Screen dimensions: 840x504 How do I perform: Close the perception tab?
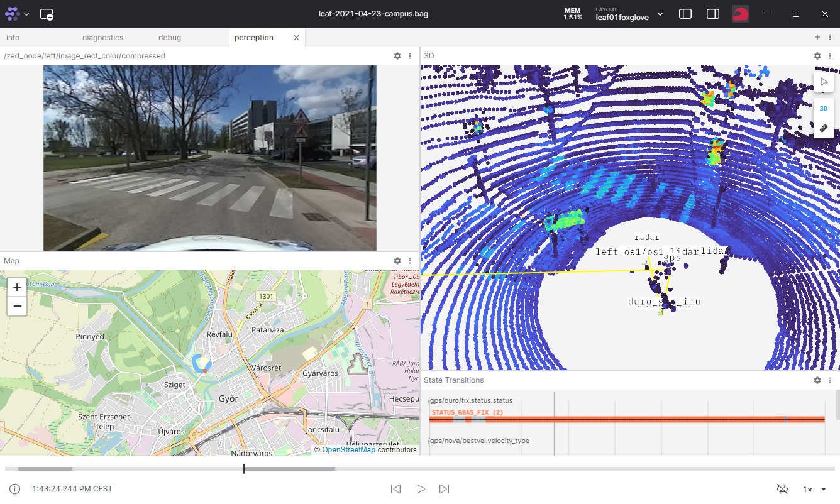tap(297, 38)
